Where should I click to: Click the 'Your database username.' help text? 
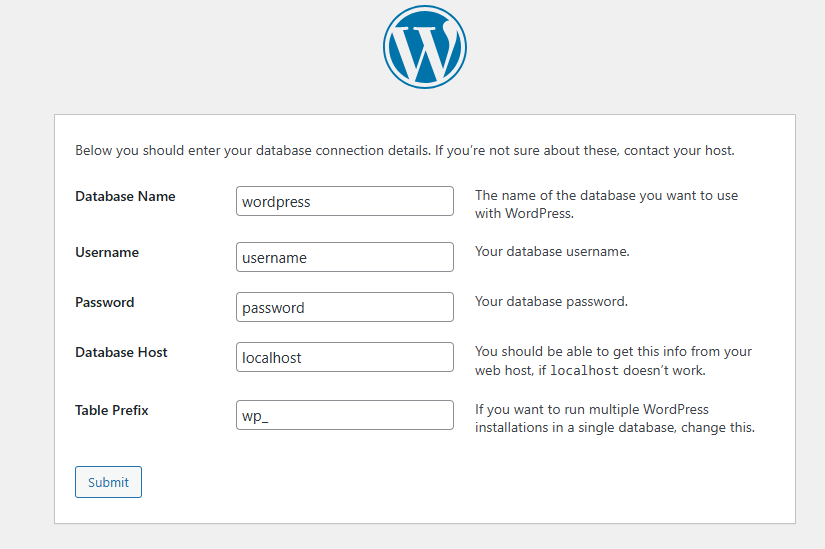click(552, 252)
